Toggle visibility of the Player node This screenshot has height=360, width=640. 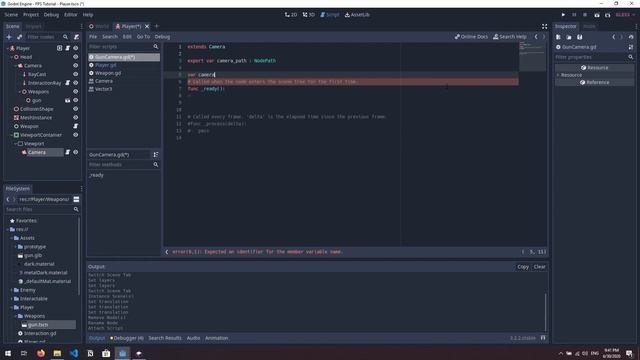tap(76, 48)
